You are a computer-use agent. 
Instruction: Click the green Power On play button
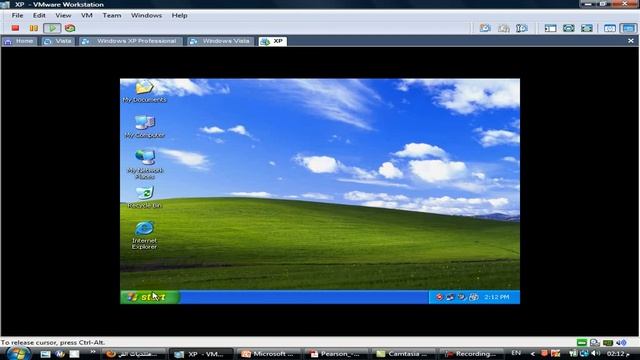52,28
